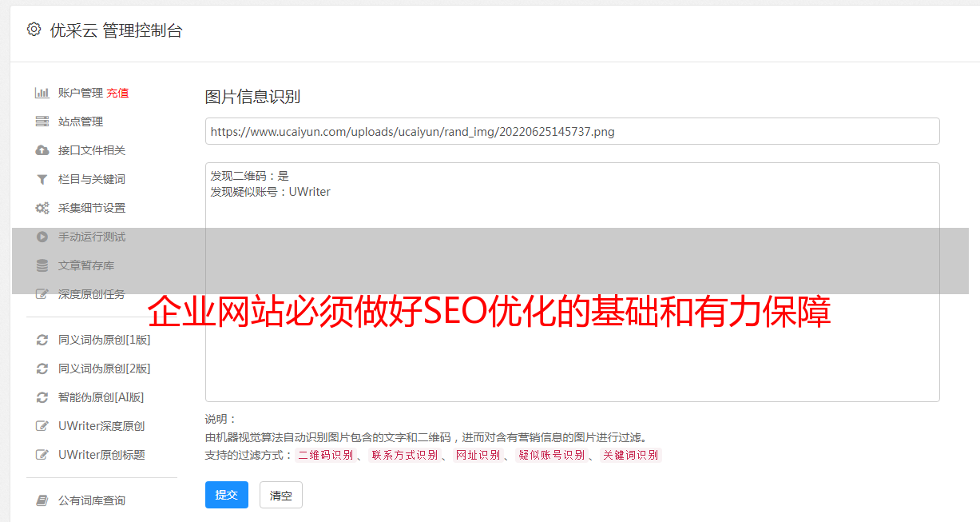980x522 pixels.
Task: Select 智能伪原创[AI版]
Action: pos(101,397)
